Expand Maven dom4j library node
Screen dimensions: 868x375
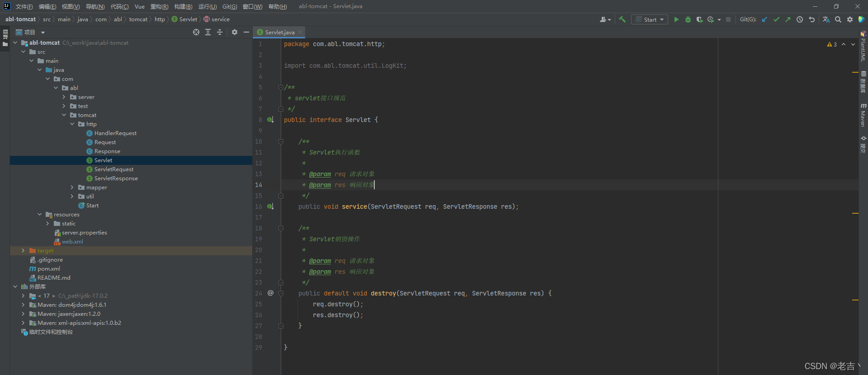coord(24,305)
